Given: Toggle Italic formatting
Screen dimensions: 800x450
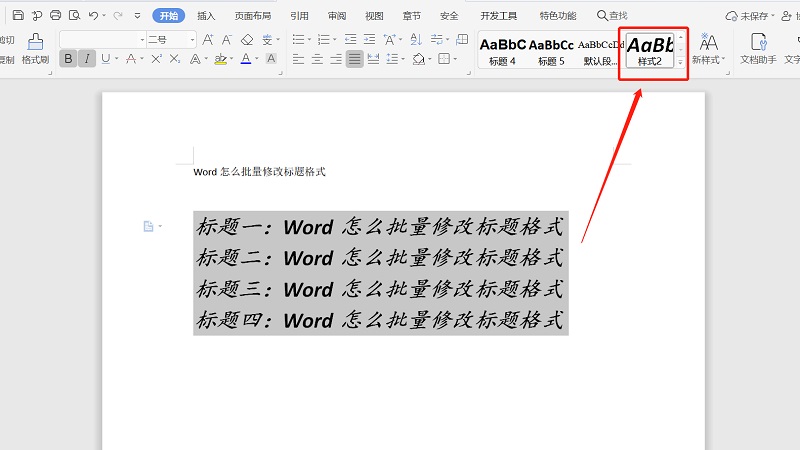Looking at the screenshot, I should 87,59.
